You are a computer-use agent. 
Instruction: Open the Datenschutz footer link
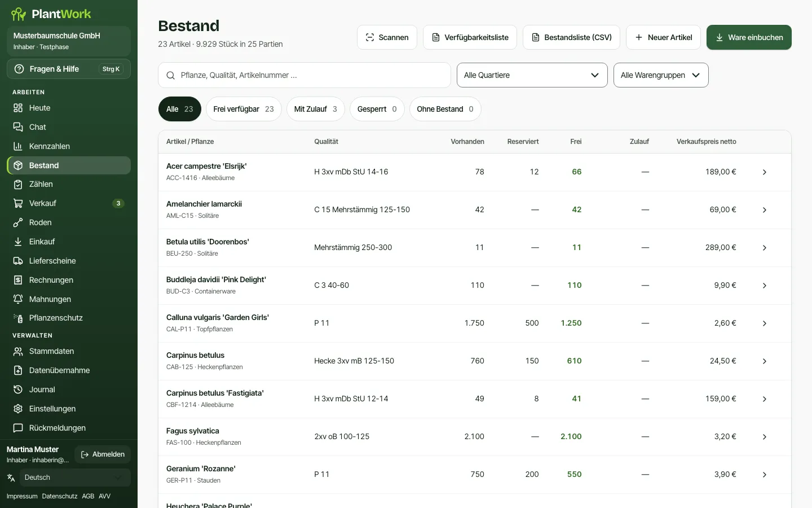pos(60,496)
